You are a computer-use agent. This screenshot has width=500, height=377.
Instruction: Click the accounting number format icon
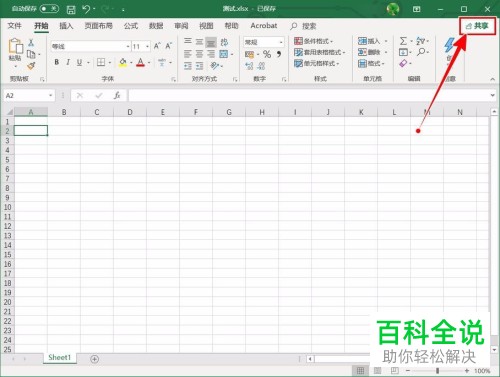[x=249, y=54]
